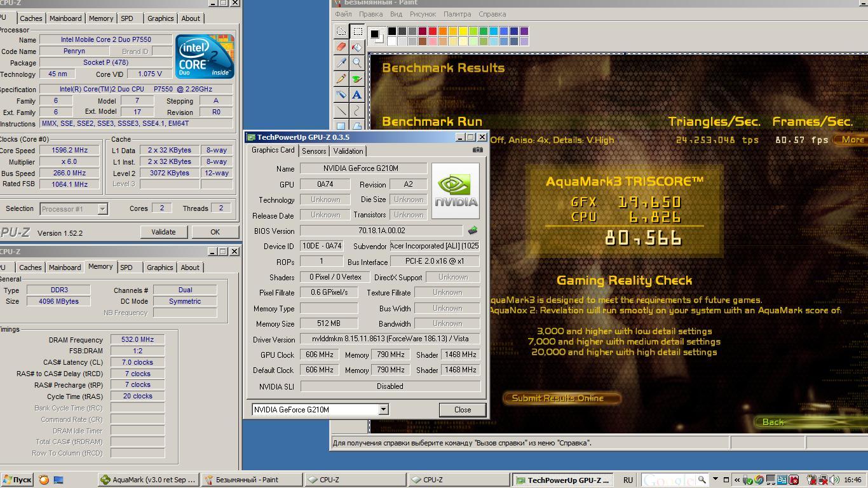868x488 pixels.
Task: Click the Google search magnifier in taskbar
Action: click(702, 480)
